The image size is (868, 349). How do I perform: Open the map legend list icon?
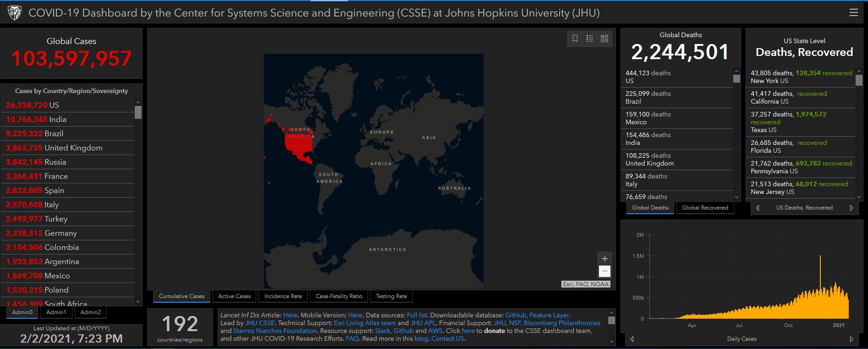[x=590, y=39]
